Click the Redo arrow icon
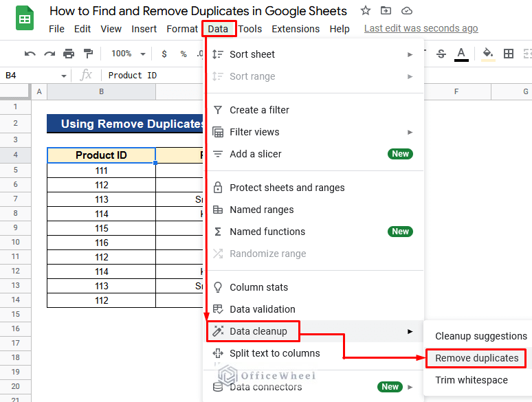Viewport: 532px width, 402px height. pos(49,54)
